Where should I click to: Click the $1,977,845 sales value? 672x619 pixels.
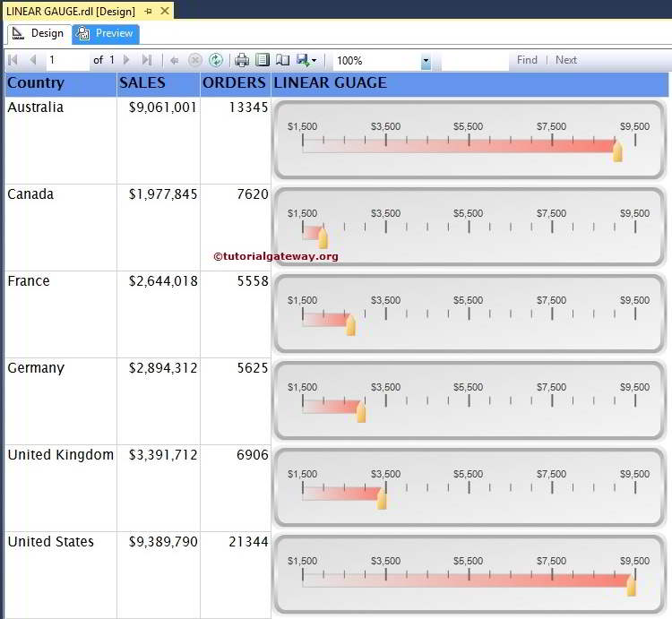pyautogui.click(x=163, y=194)
